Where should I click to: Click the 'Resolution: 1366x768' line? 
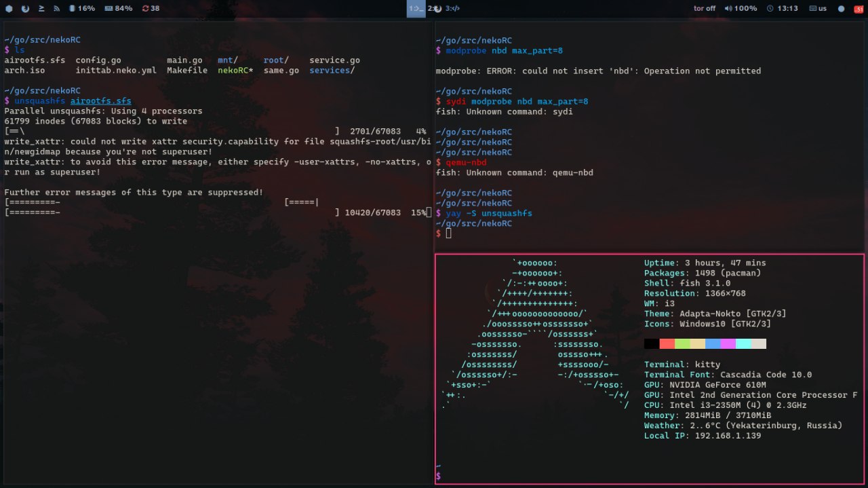[695, 293]
